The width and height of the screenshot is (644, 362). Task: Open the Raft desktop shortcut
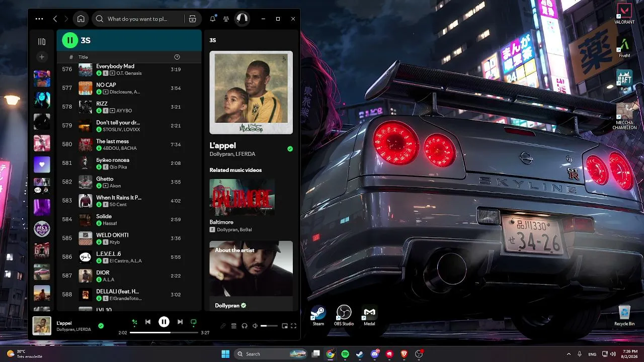pos(624,80)
